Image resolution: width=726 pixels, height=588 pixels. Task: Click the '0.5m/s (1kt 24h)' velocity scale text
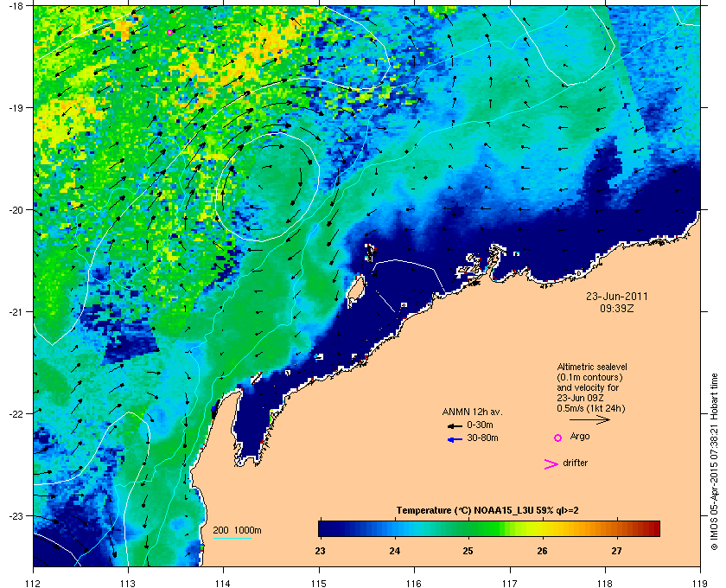pos(591,408)
